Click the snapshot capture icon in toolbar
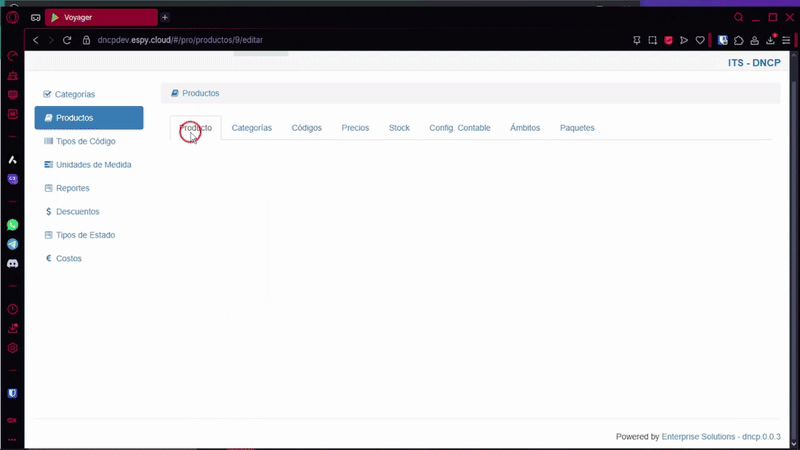800x450 pixels. 652,40
